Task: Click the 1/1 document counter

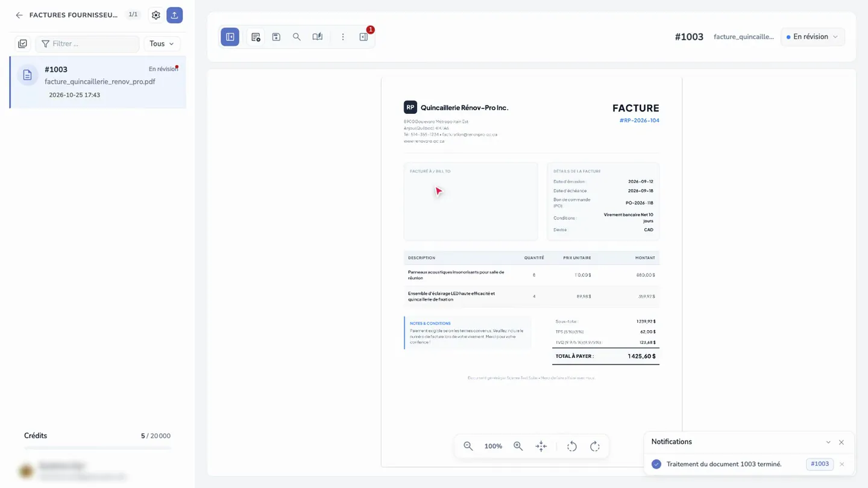Action: pyautogui.click(x=133, y=14)
